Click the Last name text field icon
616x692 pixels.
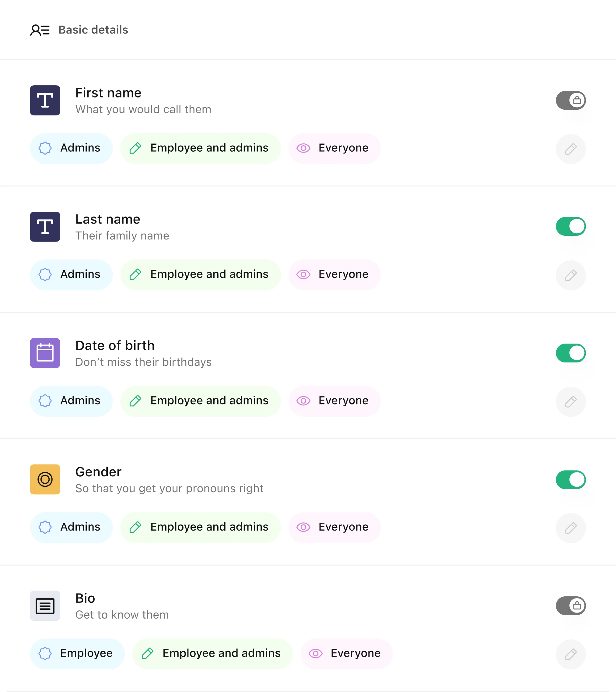coord(45,227)
